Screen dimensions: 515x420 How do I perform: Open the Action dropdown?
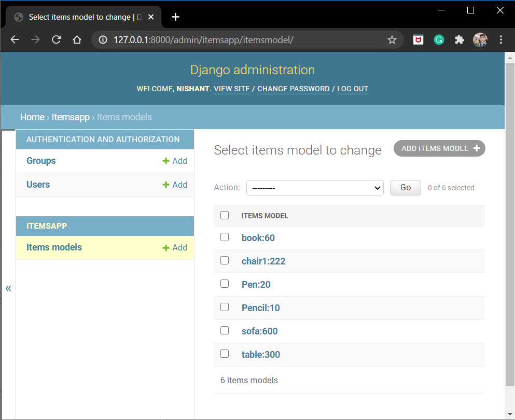315,188
